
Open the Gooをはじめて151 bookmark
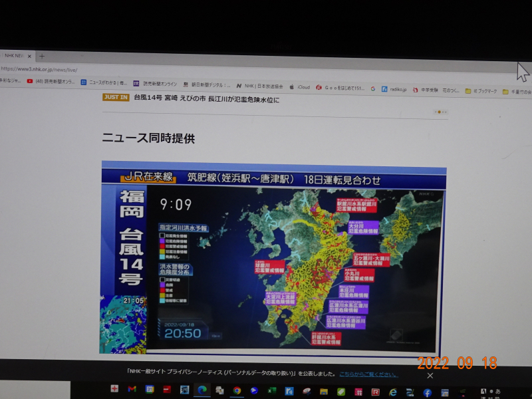tap(340, 88)
